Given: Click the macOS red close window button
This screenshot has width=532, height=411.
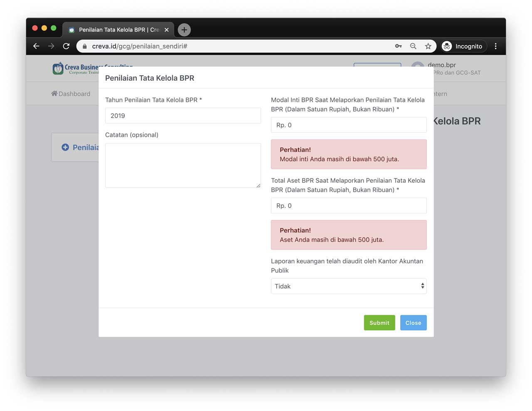Looking at the screenshot, I should click(x=35, y=28).
